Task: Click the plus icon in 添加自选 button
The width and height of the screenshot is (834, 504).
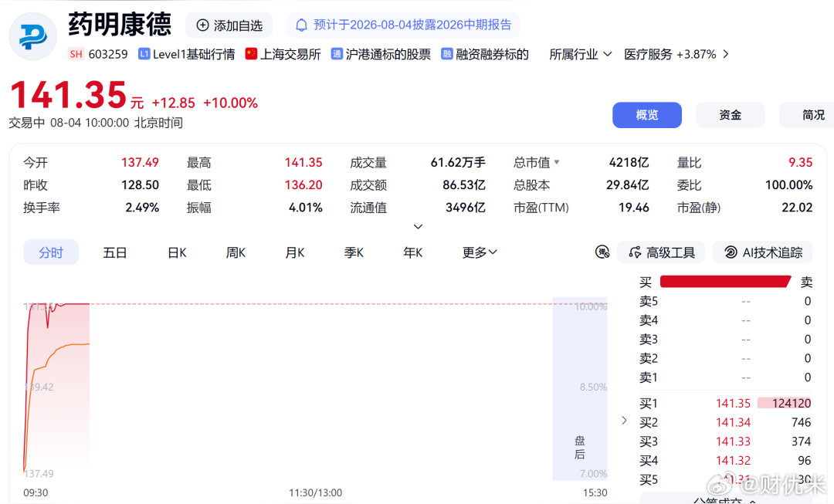Action: (x=202, y=25)
